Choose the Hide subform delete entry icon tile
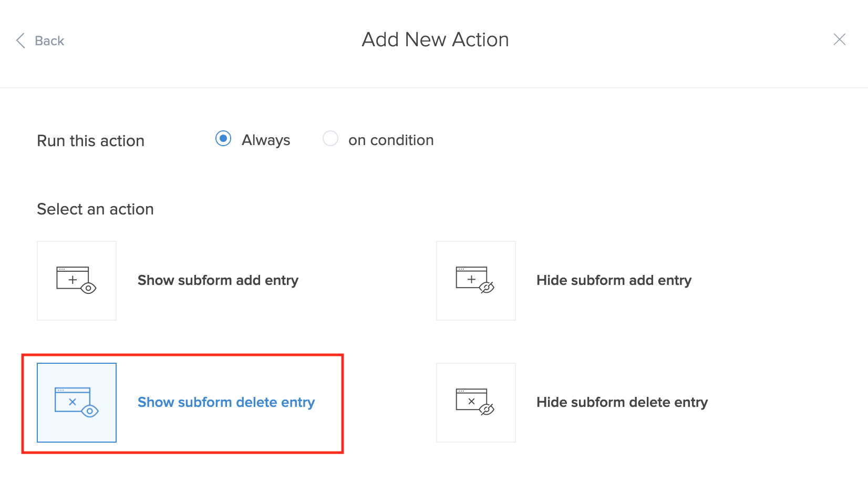Screen dimensions: 868x491 476,403
